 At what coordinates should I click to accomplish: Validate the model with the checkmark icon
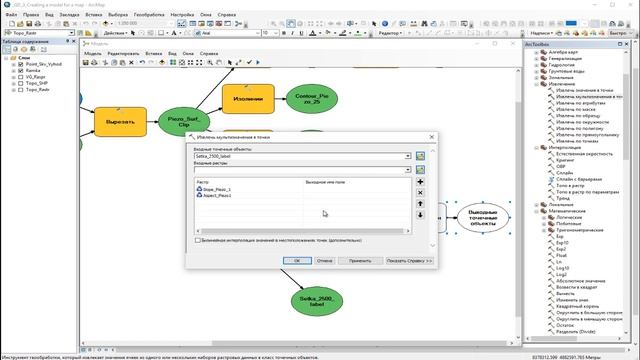(x=249, y=62)
